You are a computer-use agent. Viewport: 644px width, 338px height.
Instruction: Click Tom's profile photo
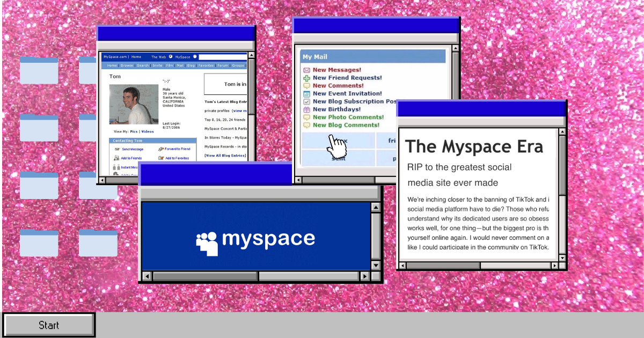pyautogui.click(x=134, y=105)
